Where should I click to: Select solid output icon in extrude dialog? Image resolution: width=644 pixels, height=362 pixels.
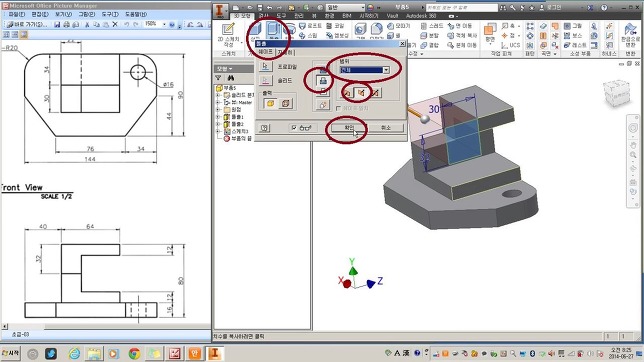tap(270, 103)
